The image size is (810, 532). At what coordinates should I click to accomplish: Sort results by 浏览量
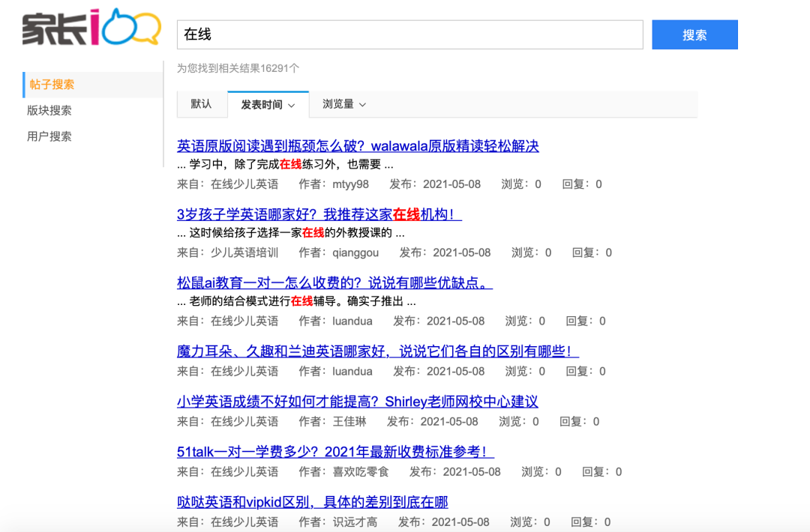pos(344,104)
